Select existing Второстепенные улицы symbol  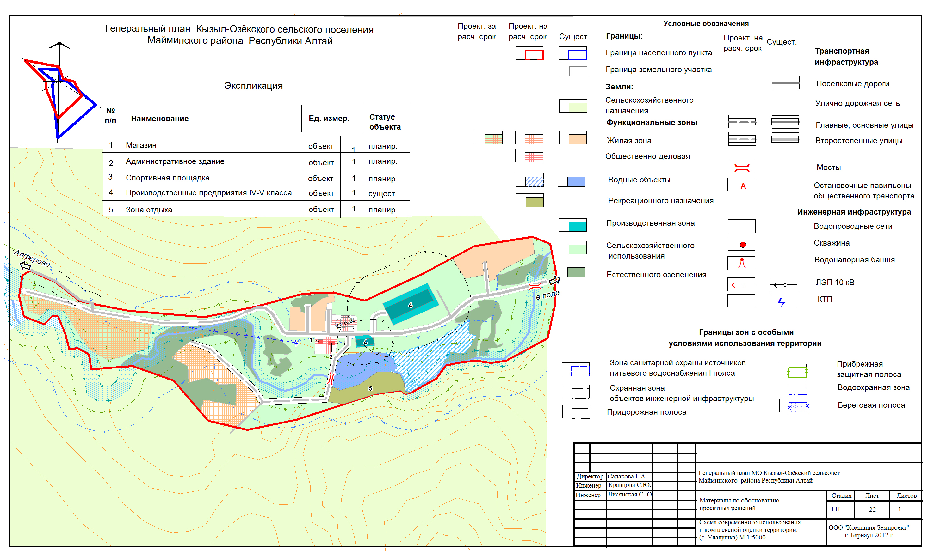(785, 139)
